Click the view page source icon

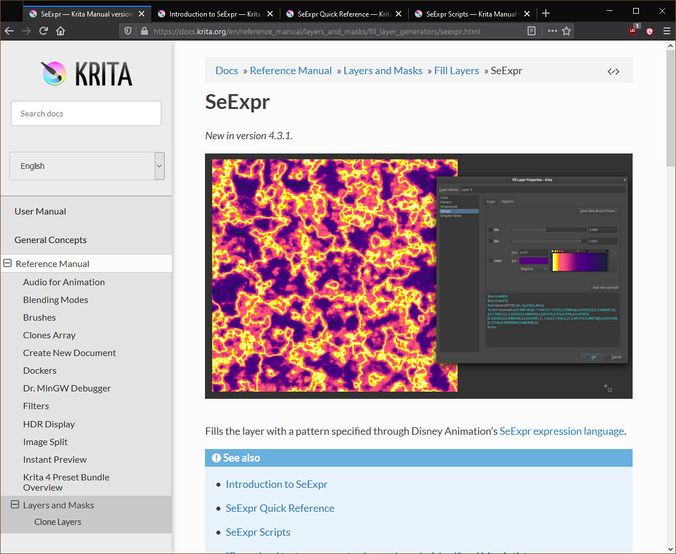[613, 71]
